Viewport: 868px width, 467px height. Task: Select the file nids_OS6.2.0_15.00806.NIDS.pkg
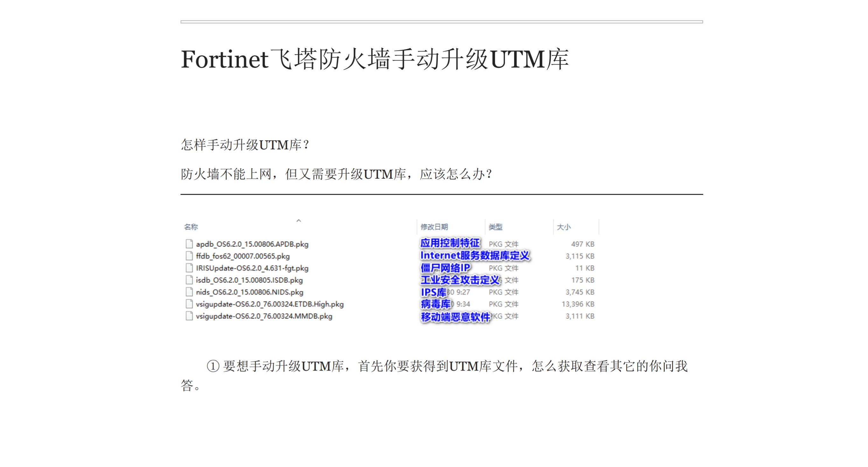coord(250,292)
